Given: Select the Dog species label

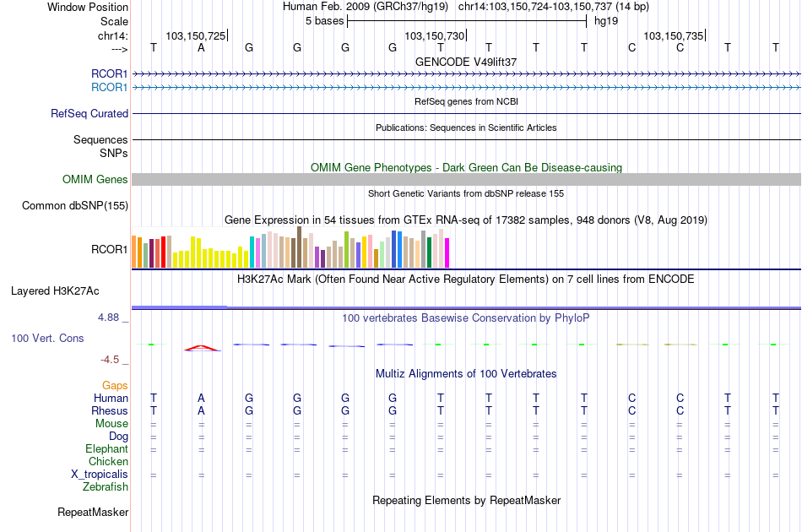Looking at the screenshot, I should (118, 437).
